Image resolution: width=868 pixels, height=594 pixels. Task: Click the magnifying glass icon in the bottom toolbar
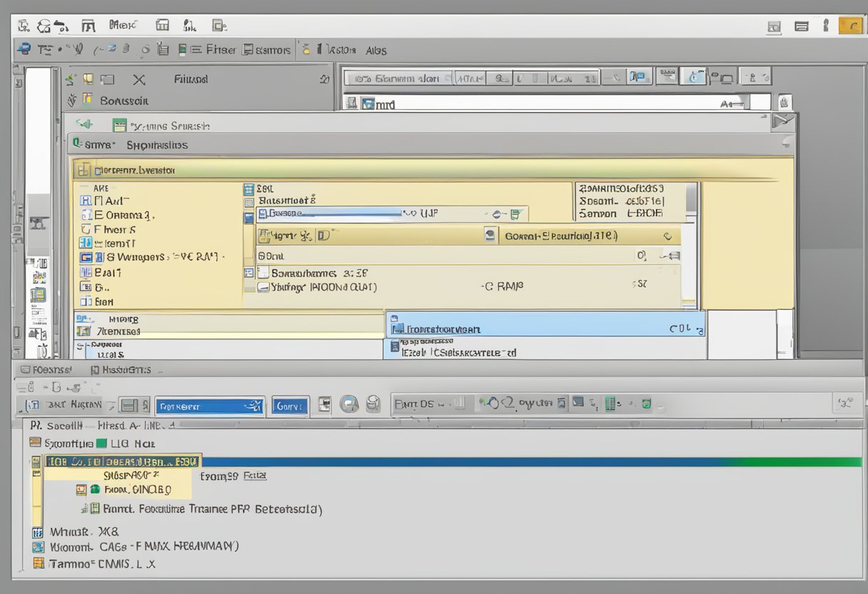click(x=348, y=404)
